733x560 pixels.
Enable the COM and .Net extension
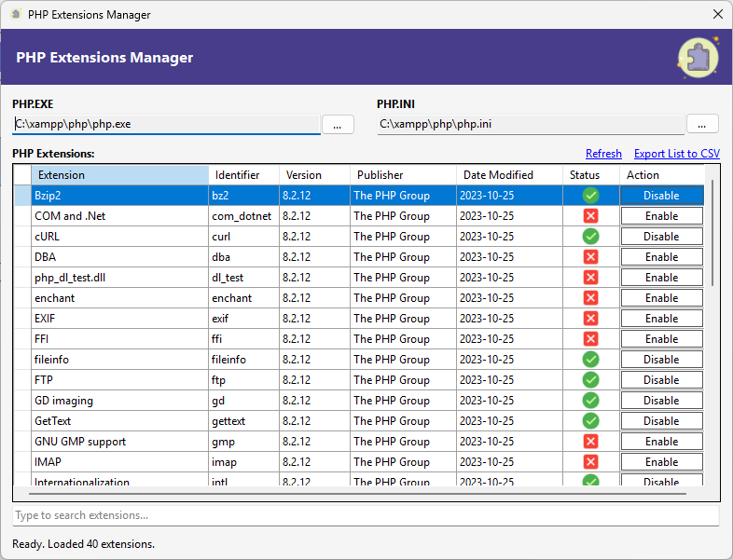click(x=661, y=216)
